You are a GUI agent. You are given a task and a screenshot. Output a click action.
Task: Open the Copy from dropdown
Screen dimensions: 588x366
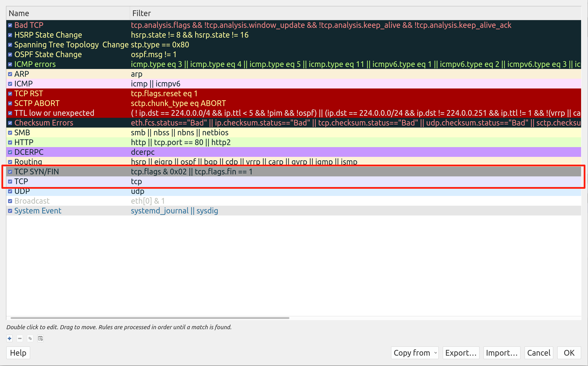point(415,353)
